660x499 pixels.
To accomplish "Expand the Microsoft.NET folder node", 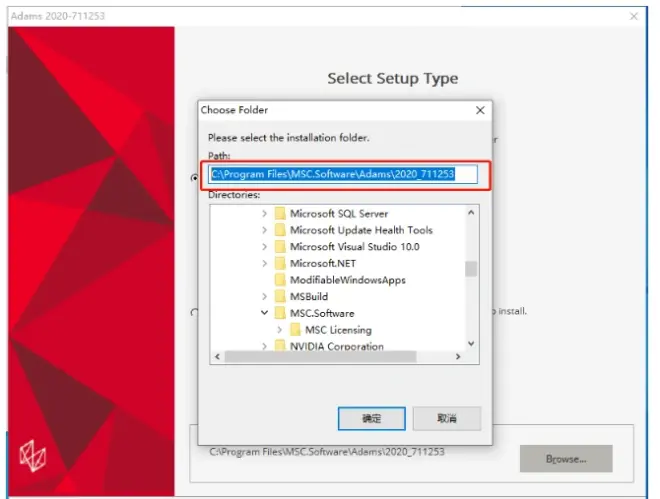I will (x=264, y=263).
